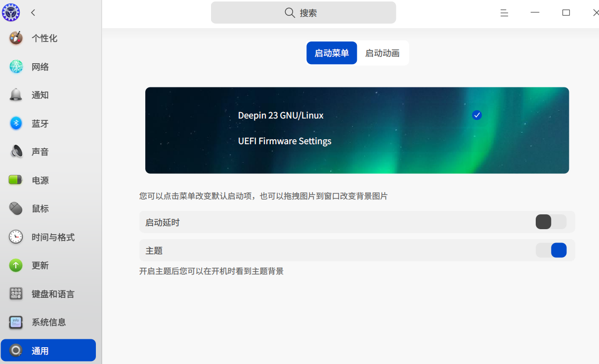599x364 pixels.
Task: Click the search magnifier icon
Action: coord(290,13)
